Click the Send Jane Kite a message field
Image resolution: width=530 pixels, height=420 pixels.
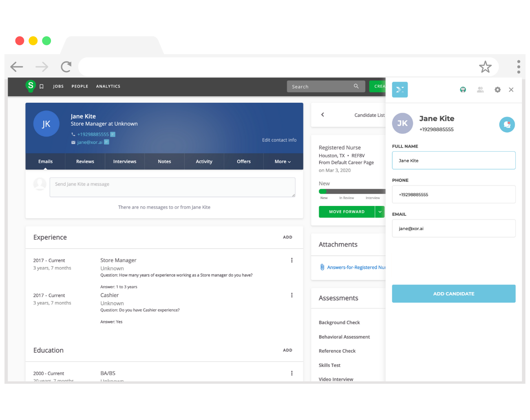[172, 187]
